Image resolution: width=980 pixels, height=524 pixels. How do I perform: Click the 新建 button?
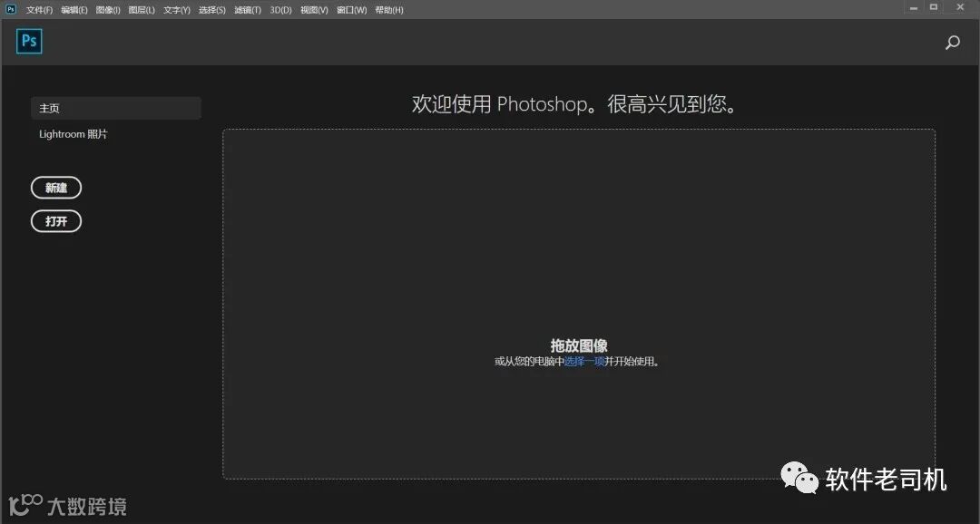point(56,188)
